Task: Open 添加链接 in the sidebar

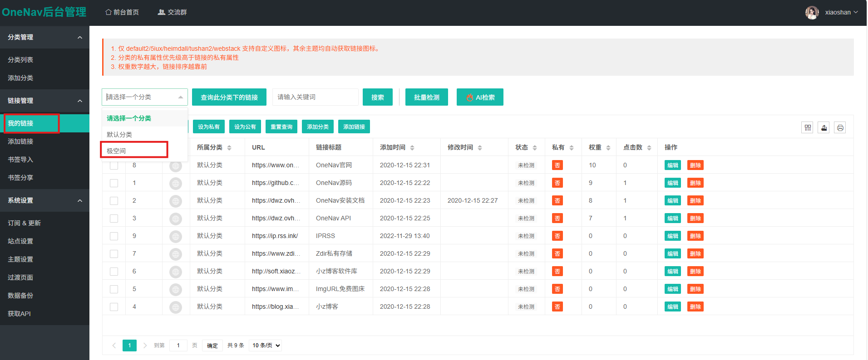Action: [44, 141]
